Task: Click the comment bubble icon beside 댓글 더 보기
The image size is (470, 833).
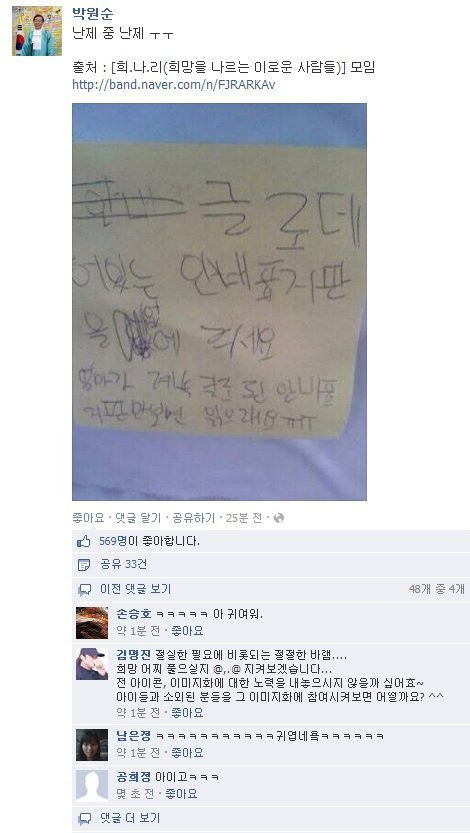Action: point(84,819)
